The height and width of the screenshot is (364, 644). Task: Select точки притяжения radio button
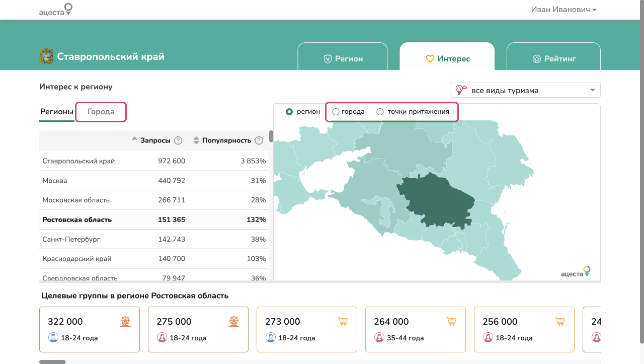pos(380,112)
